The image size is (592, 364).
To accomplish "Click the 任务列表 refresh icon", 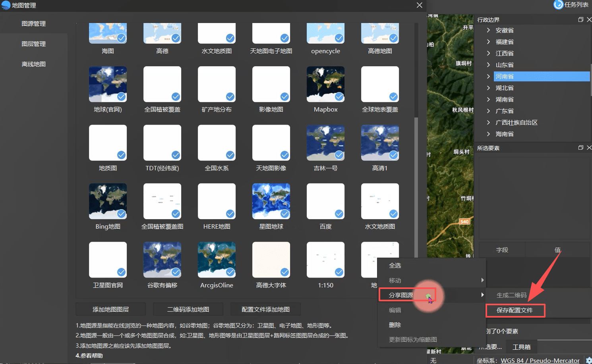I will pos(558,4).
